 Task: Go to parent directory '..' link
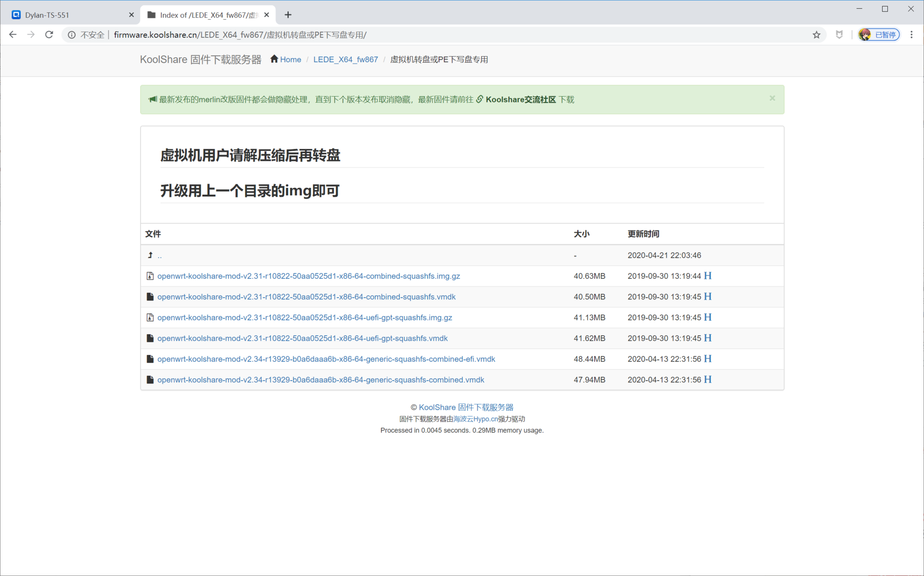pyautogui.click(x=159, y=256)
